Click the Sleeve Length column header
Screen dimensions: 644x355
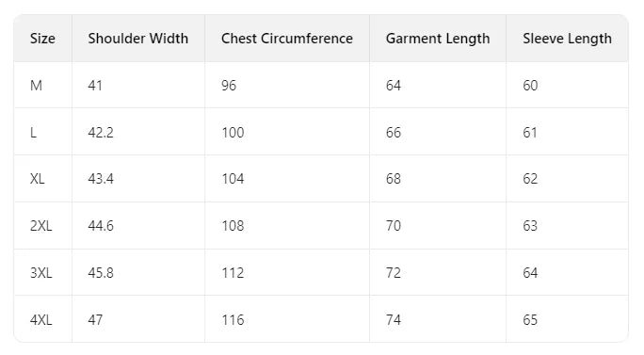pos(567,39)
